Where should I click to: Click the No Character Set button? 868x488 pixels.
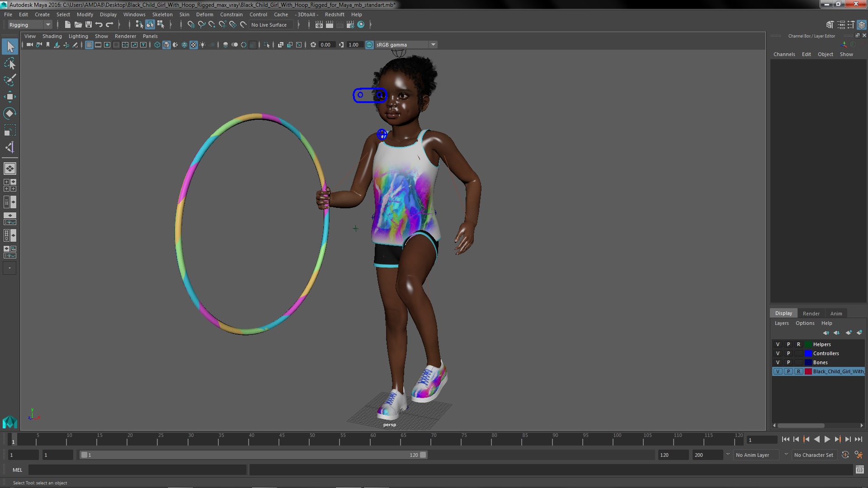[x=813, y=455]
